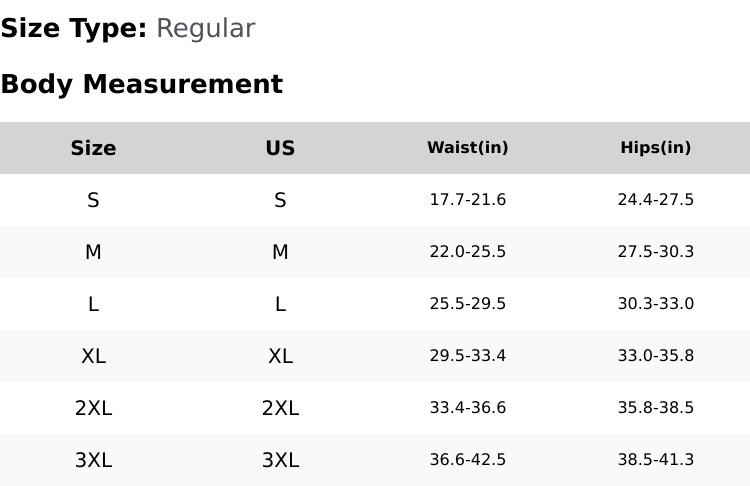Click hips value 24.4-27.5
750x486 pixels.
click(655, 200)
